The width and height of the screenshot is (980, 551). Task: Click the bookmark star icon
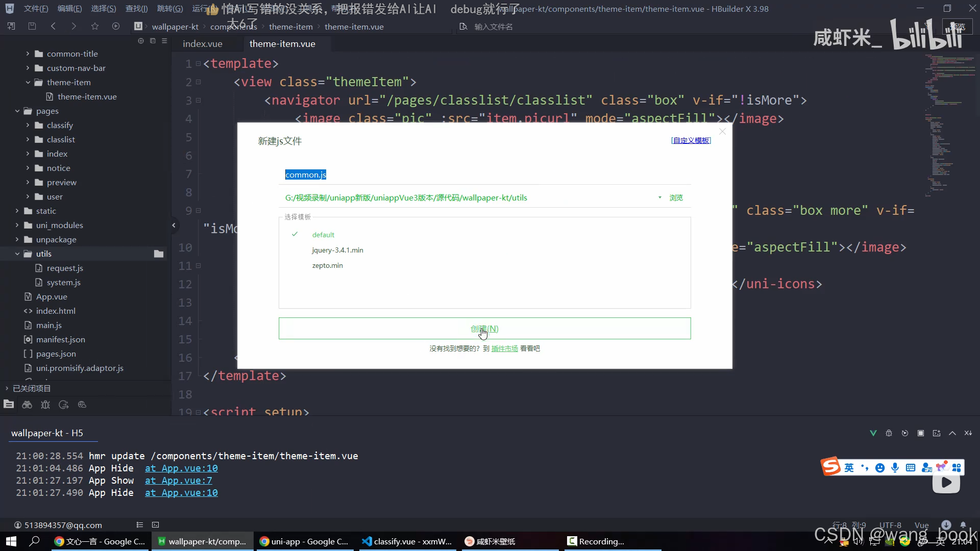click(x=95, y=26)
